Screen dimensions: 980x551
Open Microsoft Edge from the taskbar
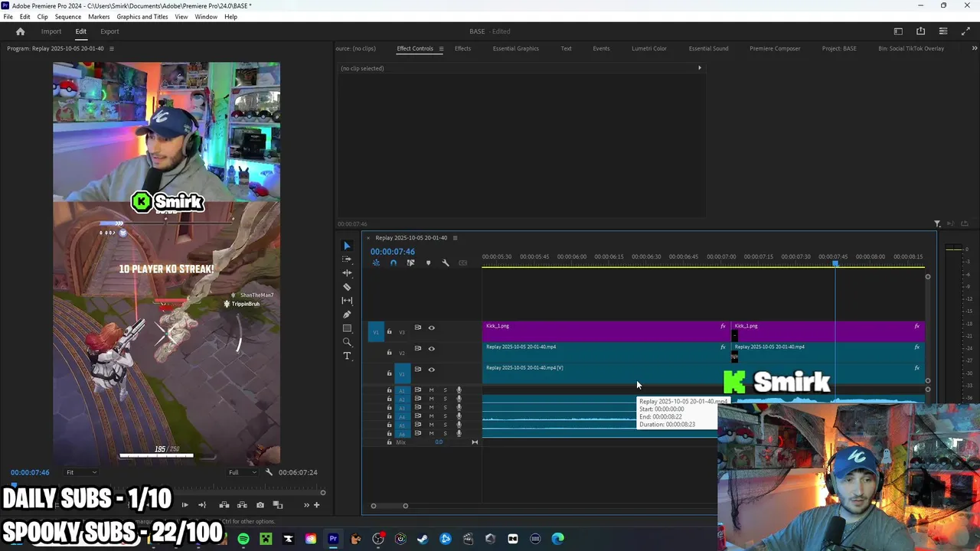coord(557,539)
